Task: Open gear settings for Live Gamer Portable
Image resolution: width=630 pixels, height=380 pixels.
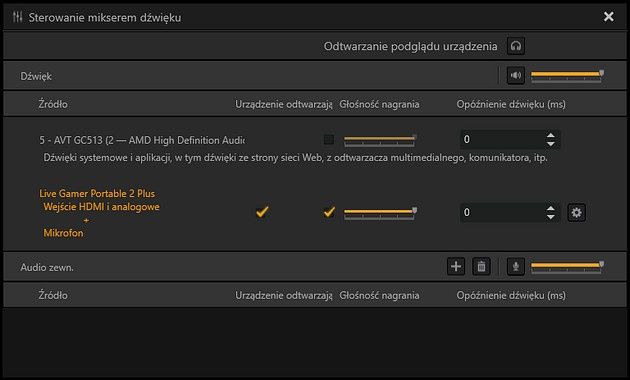Action: (x=577, y=212)
